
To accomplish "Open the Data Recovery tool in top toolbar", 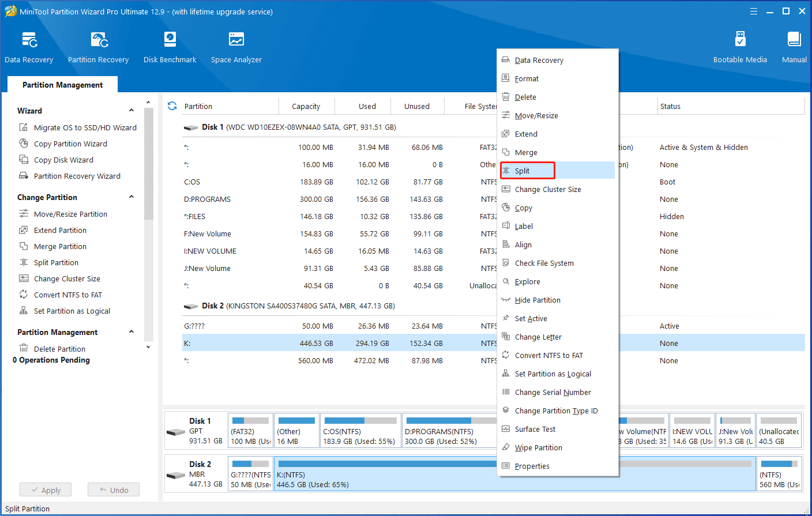I will (29, 47).
